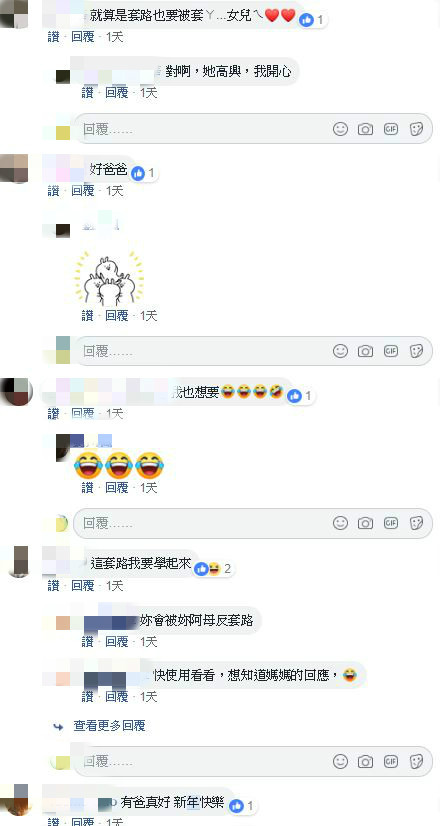Open emoji picker in first reply box
Image resolution: width=440 pixels, height=826 pixels.
point(340,129)
